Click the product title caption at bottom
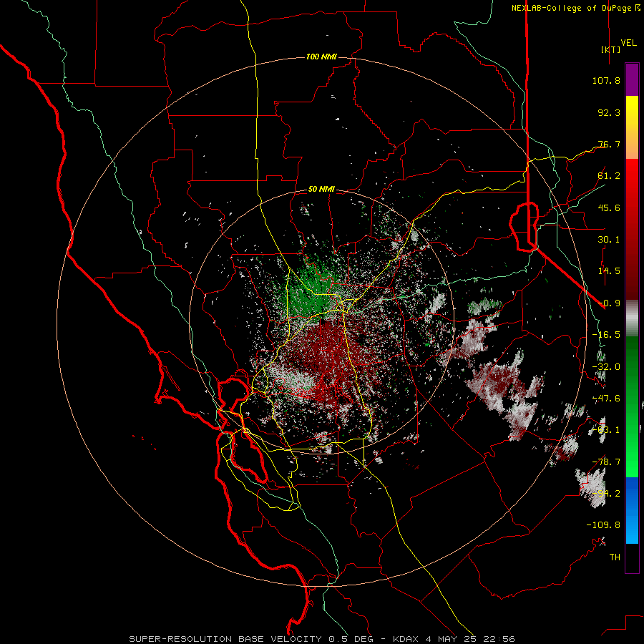 pos(321,639)
